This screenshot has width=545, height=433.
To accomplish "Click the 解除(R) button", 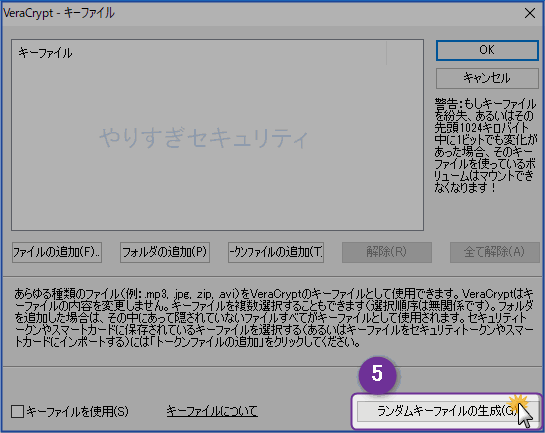I will pos(387,252).
